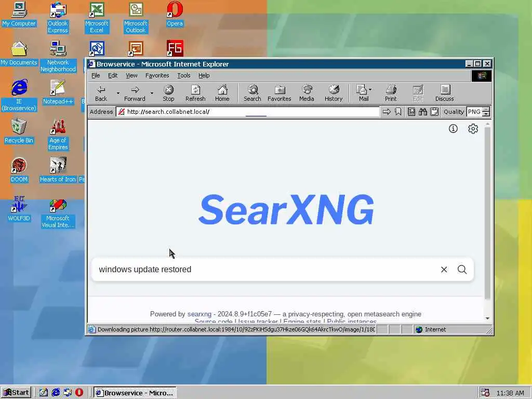Click the Mail toolbar button
Image resolution: width=532 pixels, height=399 pixels.
coord(362,93)
